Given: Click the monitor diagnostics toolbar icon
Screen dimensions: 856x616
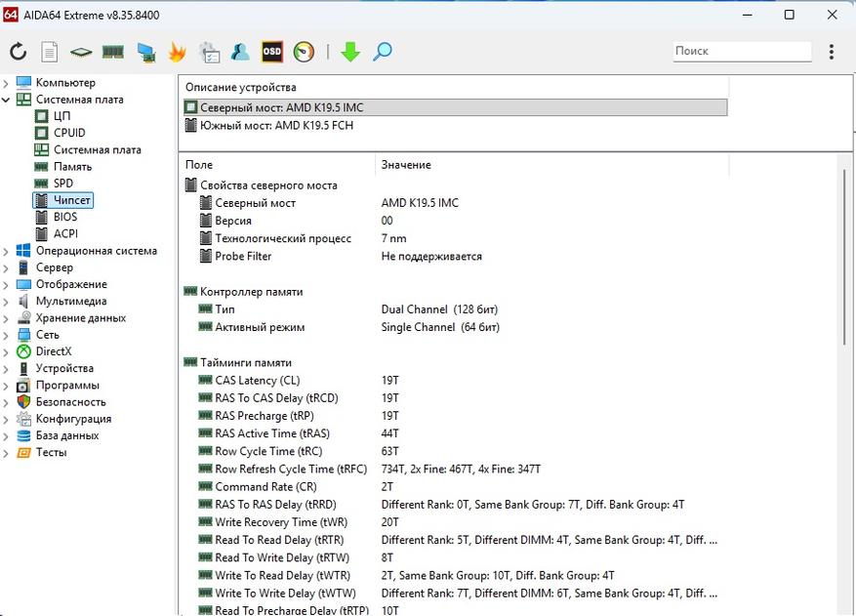Looking at the screenshot, I should pyautogui.click(x=145, y=52).
